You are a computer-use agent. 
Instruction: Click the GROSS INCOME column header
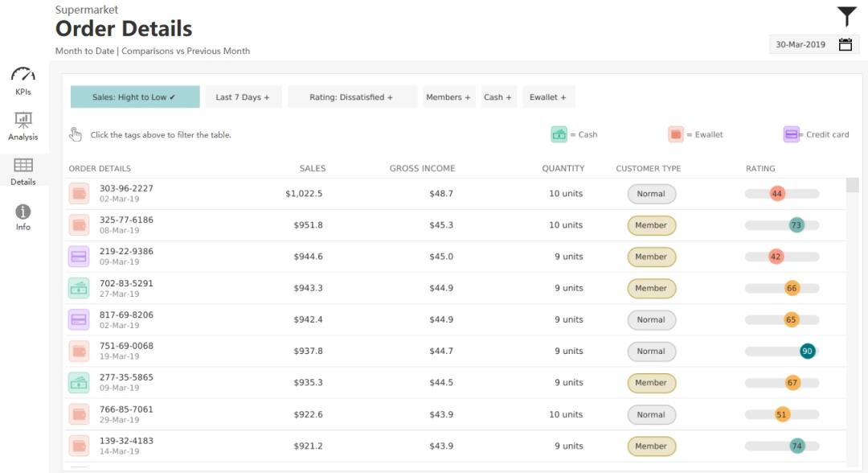pyautogui.click(x=422, y=168)
